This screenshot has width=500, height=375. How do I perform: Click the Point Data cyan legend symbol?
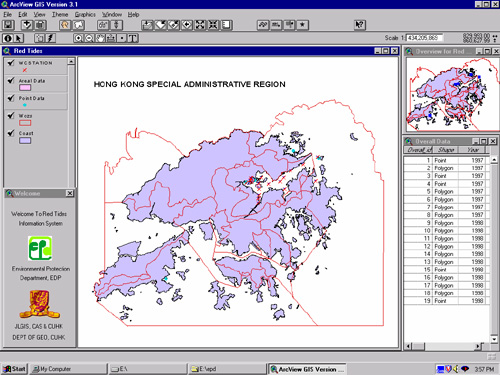click(x=25, y=105)
